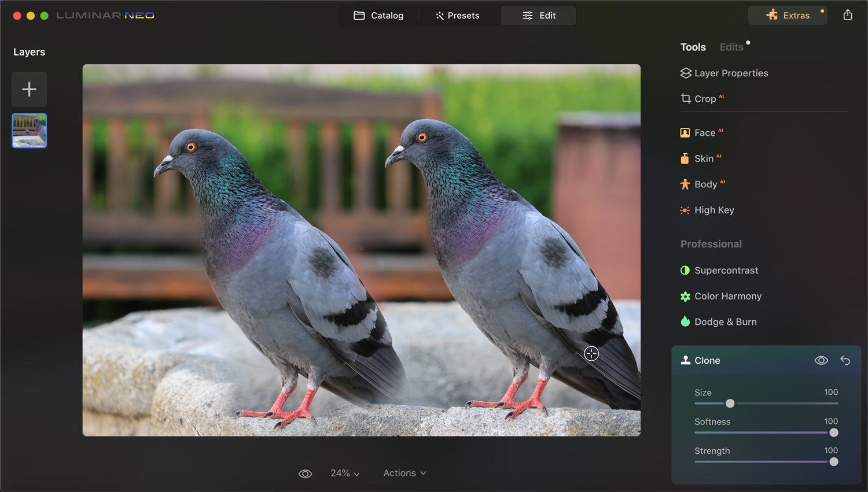Viewport: 868px width, 492px height.
Task: Select the pigeon layer thumbnail
Action: tap(30, 131)
